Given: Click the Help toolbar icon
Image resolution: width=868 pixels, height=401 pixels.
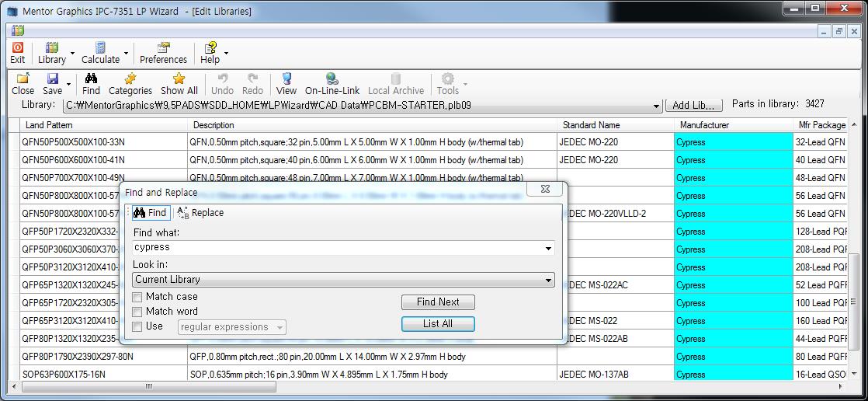Looking at the screenshot, I should pos(210,48).
